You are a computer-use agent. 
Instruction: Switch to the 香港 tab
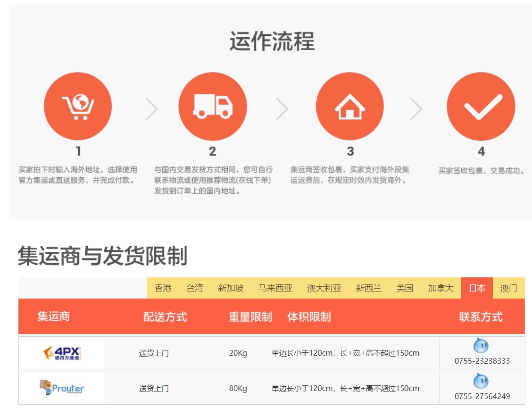pos(163,288)
